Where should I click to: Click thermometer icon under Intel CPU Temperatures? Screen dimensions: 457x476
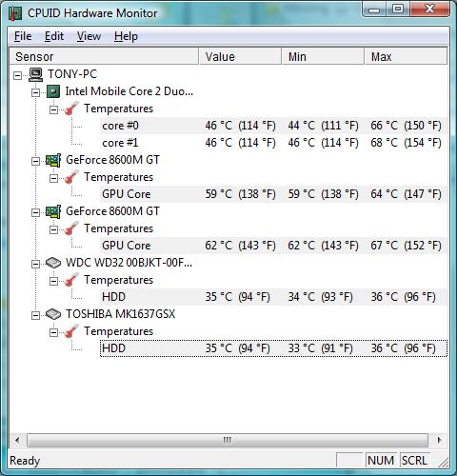(x=71, y=109)
